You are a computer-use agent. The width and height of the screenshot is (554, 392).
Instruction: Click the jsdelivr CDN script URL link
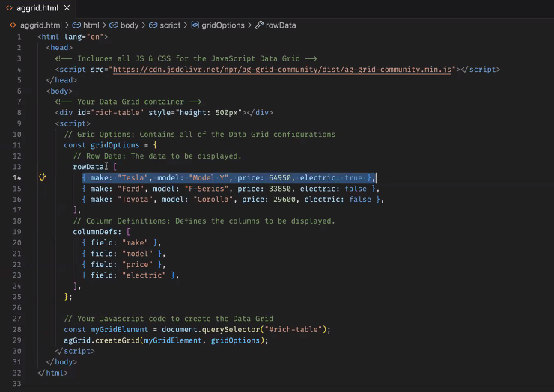tap(283, 69)
